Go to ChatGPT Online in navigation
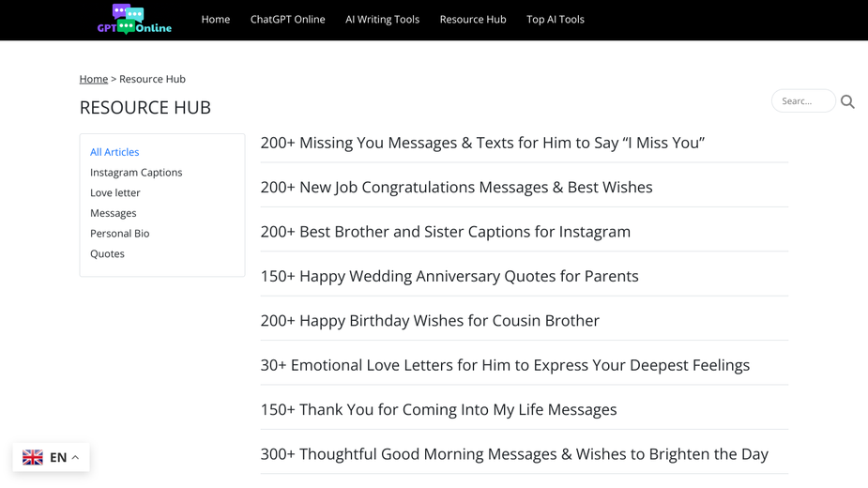 click(287, 20)
